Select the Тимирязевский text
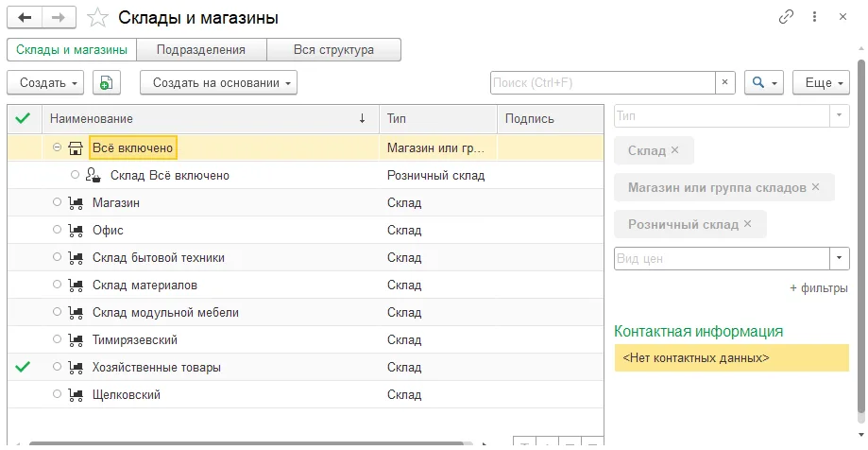This screenshot has height=450, width=868. (135, 339)
